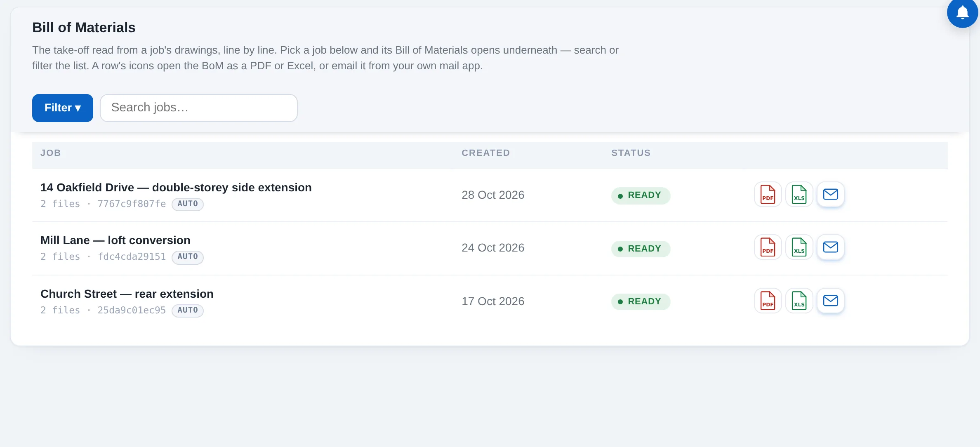Image resolution: width=980 pixels, height=447 pixels.
Task: Open XLS for Church Street rear extension
Action: pyautogui.click(x=799, y=301)
